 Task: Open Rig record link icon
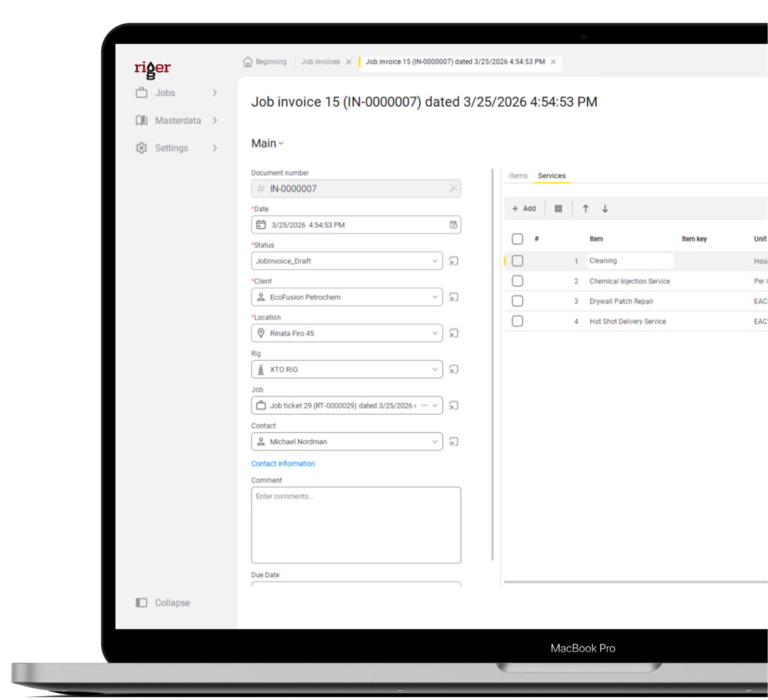(x=454, y=370)
